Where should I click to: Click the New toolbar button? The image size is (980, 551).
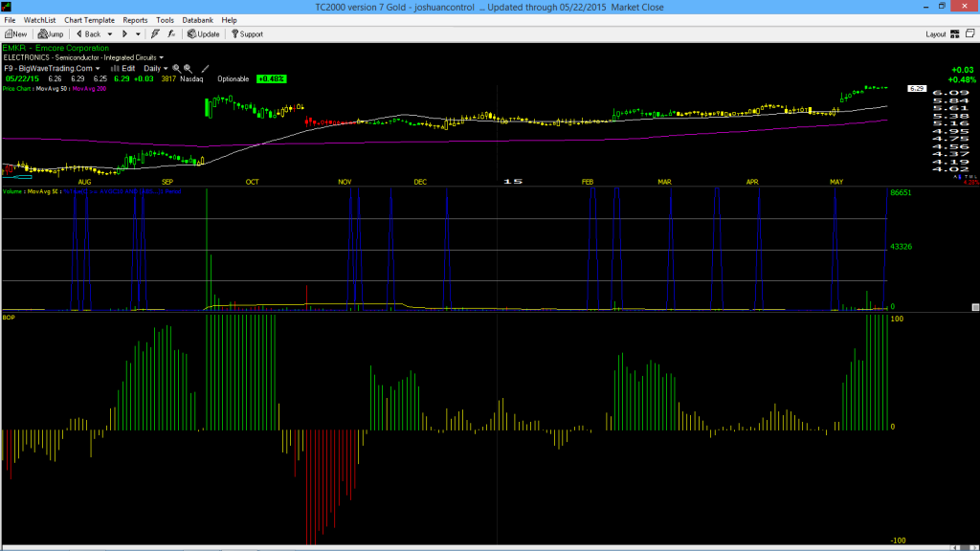tap(15, 34)
